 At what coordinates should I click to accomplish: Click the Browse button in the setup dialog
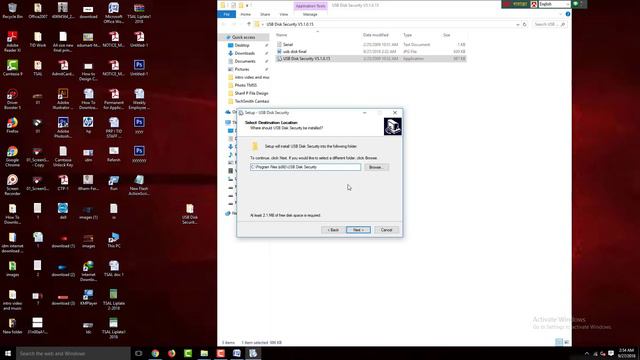(376, 167)
